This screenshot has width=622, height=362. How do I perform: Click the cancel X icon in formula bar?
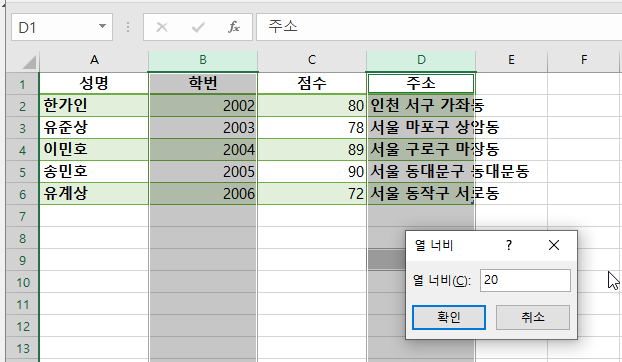coord(162,27)
